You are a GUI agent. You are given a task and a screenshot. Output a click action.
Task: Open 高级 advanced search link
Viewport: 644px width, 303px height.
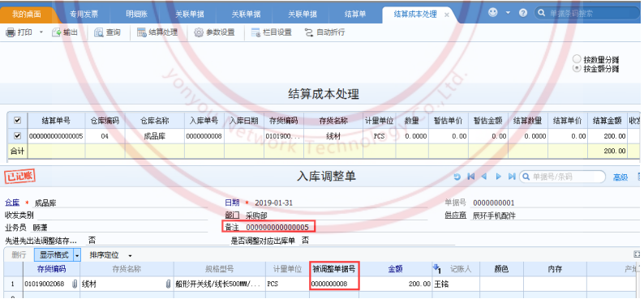coord(620,177)
